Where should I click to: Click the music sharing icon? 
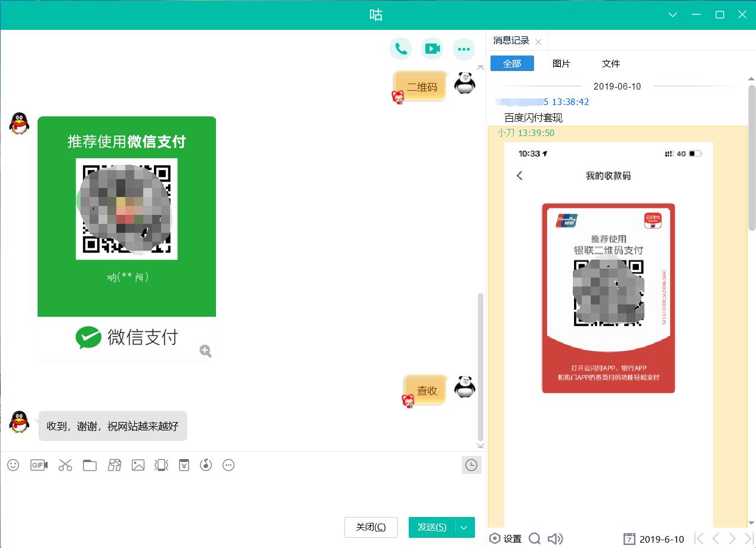coord(206,465)
